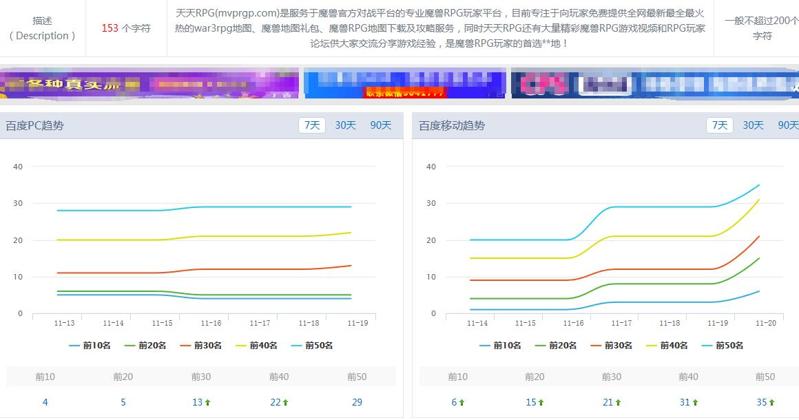The width and height of the screenshot is (799, 420).
Task: Click the 153 个字符 count cell
Action: [126, 28]
